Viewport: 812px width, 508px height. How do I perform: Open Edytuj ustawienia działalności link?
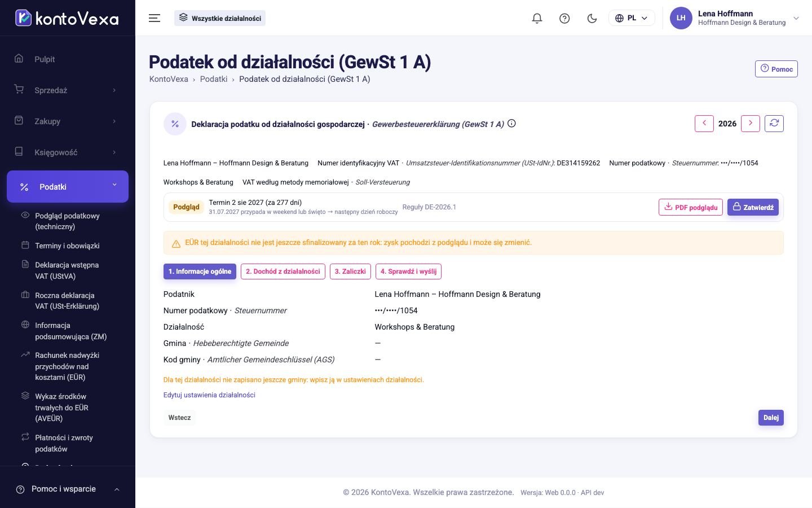pyautogui.click(x=209, y=395)
